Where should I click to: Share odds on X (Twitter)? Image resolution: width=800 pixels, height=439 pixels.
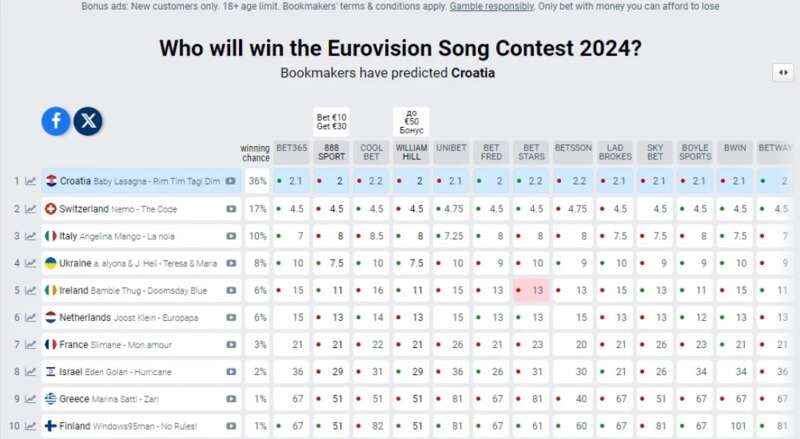pos(88,121)
